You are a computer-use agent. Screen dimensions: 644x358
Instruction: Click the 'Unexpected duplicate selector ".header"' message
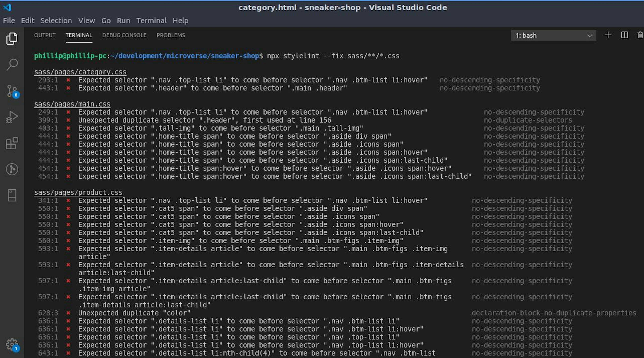coord(205,120)
